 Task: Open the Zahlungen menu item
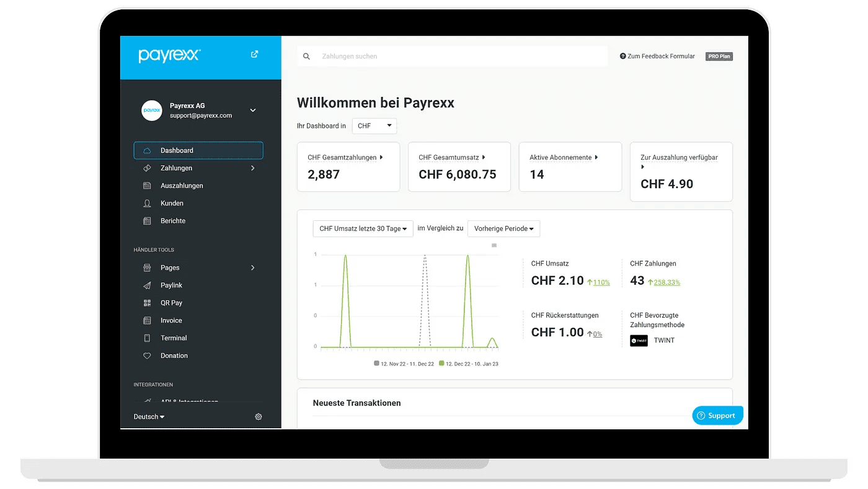[x=198, y=168]
